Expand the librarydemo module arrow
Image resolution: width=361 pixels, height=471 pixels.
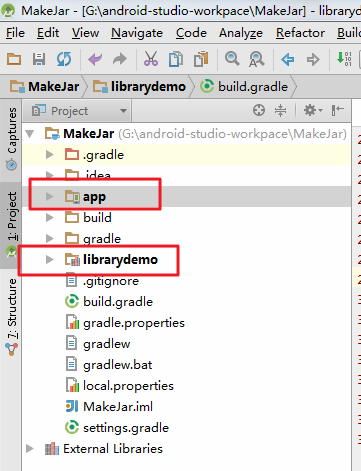pos(50,259)
